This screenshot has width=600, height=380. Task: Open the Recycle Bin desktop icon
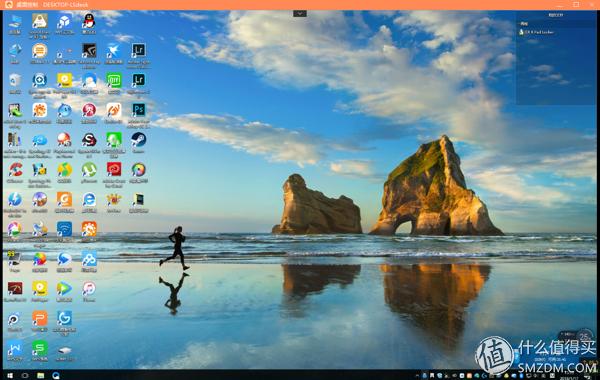coord(15,83)
